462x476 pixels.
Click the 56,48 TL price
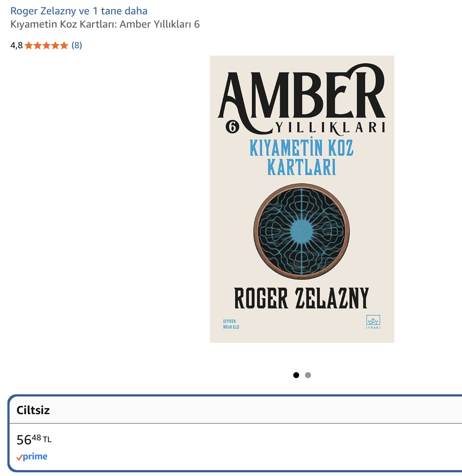(34, 439)
